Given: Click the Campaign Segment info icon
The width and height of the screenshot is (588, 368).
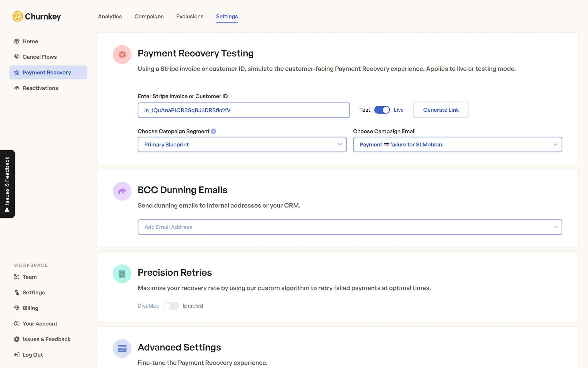Looking at the screenshot, I should 213,131.
